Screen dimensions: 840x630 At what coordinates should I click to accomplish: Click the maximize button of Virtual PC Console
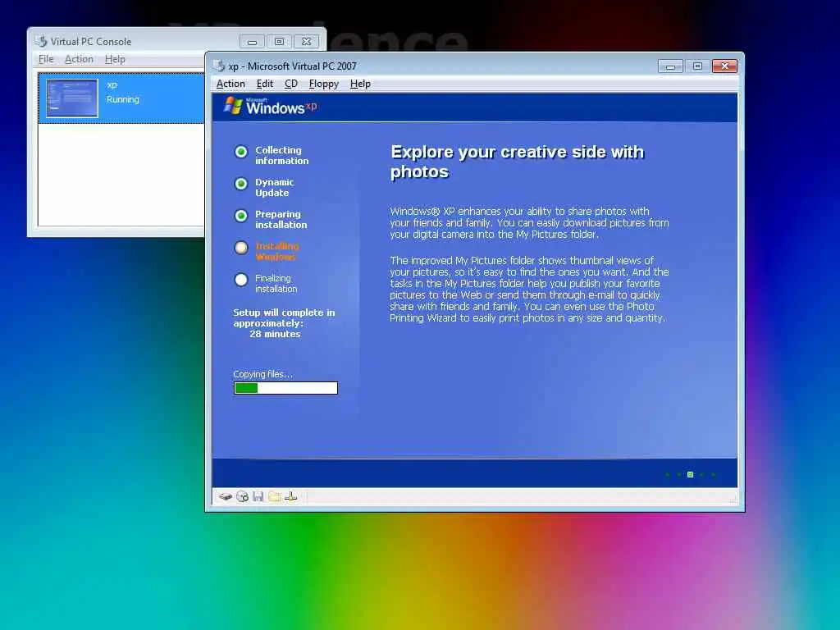click(279, 41)
